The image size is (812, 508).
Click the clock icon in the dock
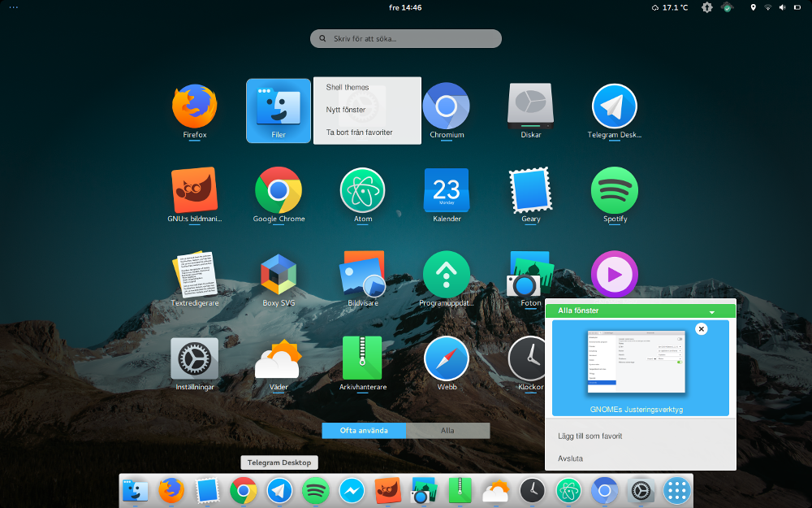533,490
